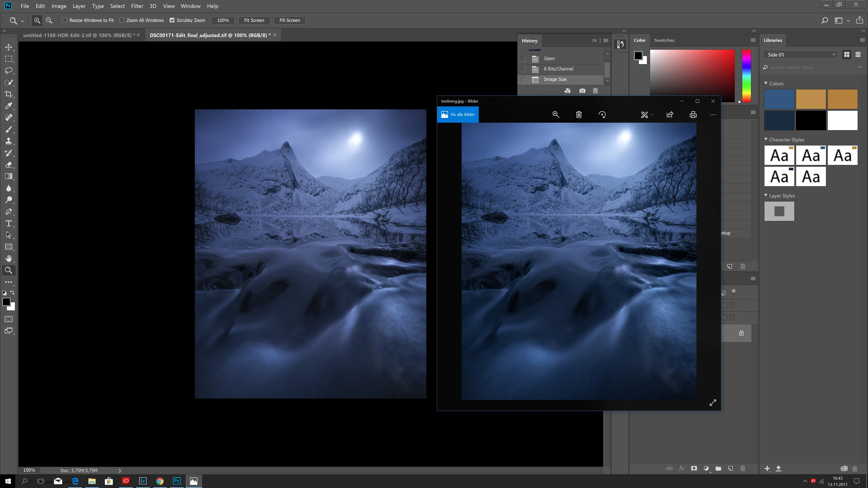Viewport: 868px width, 488px height.
Task: Click the Fit Screen button
Action: pos(254,20)
